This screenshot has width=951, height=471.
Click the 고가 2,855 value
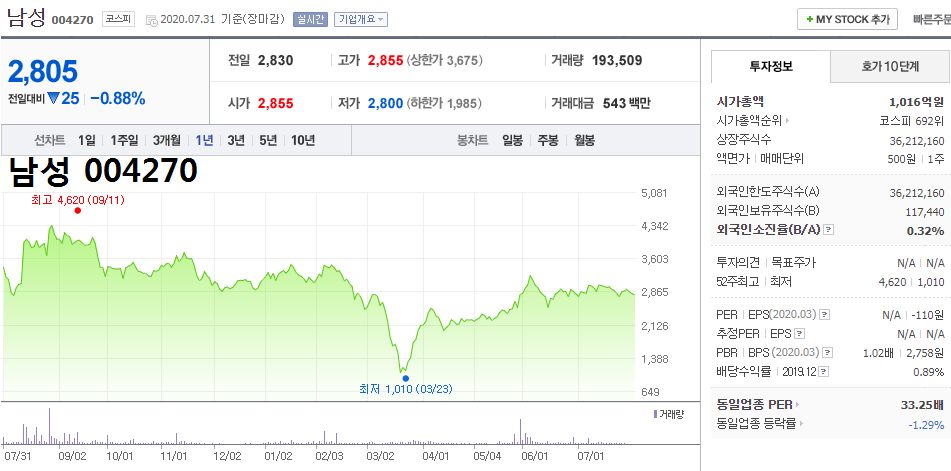tap(385, 61)
